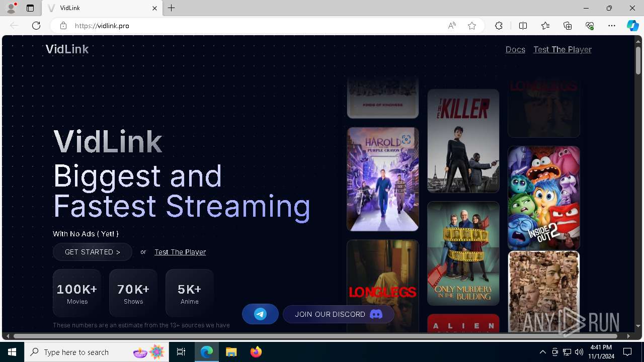Click the VidLink logo in header
This screenshot has width=644, height=362.
67,49
